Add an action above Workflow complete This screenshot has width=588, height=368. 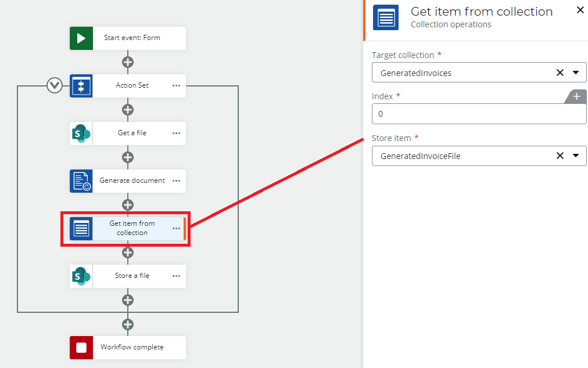tap(128, 324)
